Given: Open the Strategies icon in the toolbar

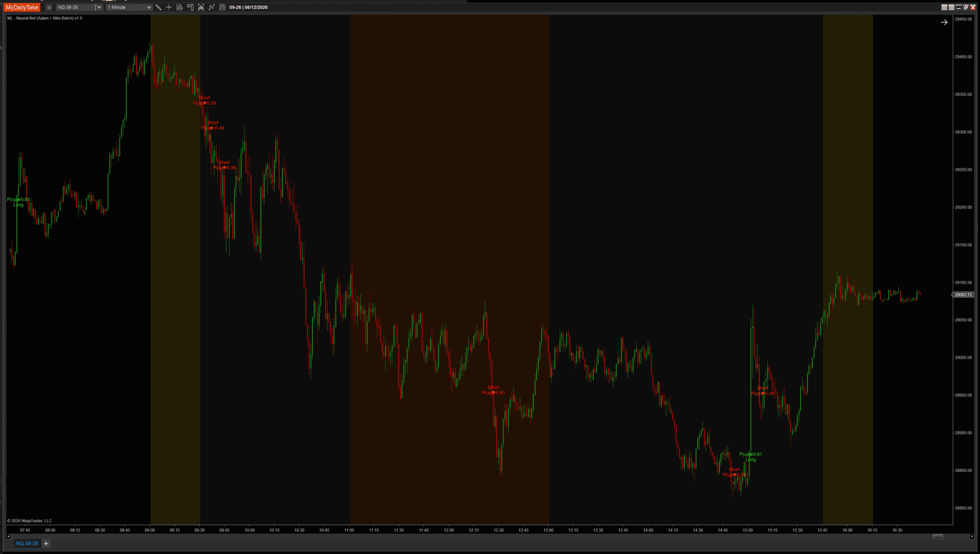Looking at the screenshot, I should (x=222, y=7).
